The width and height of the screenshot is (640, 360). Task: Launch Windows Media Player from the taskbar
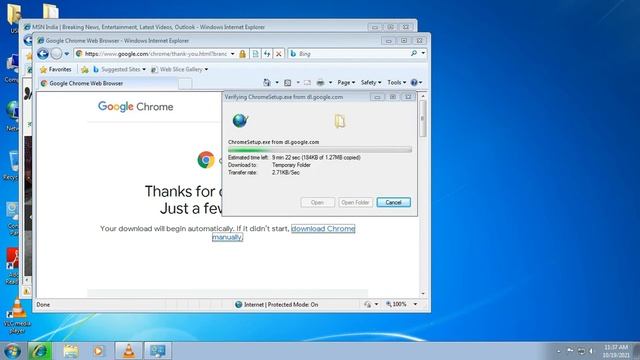[x=98, y=351]
